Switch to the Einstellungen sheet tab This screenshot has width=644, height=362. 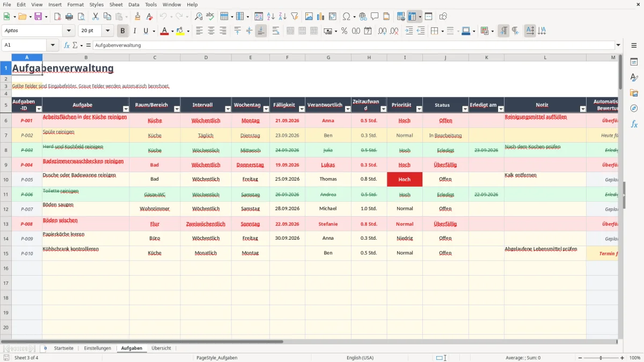(x=97, y=348)
